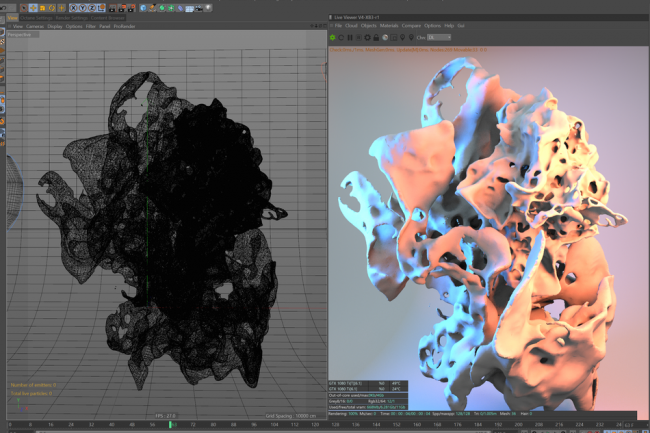Toggle the X axis lock
Screen dimensions: 650x433
[x=74, y=8]
